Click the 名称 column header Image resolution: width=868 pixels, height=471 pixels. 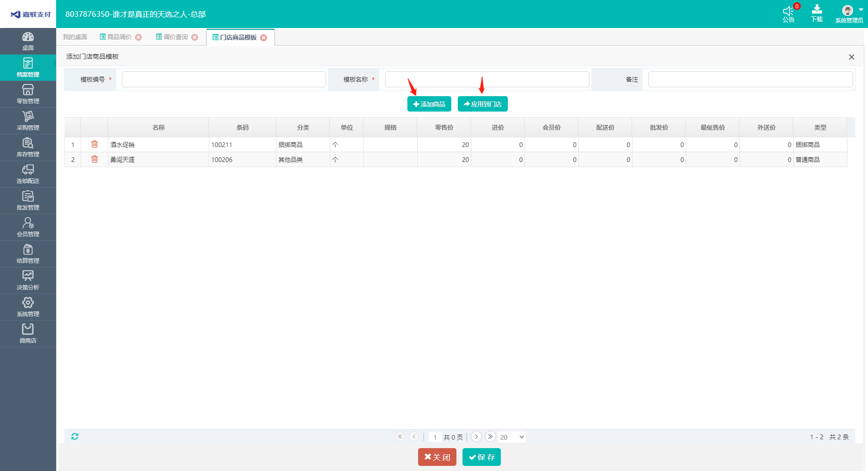coord(158,127)
